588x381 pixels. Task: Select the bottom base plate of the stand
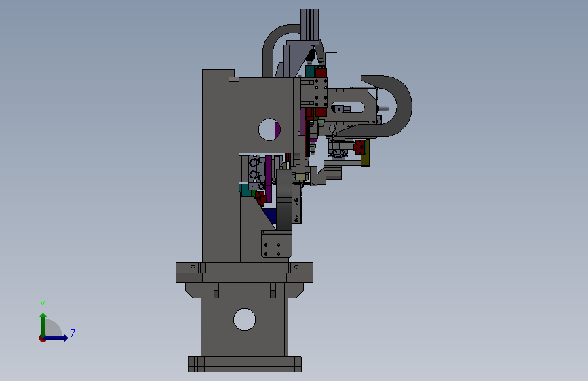pyautogui.click(x=245, y=364)
